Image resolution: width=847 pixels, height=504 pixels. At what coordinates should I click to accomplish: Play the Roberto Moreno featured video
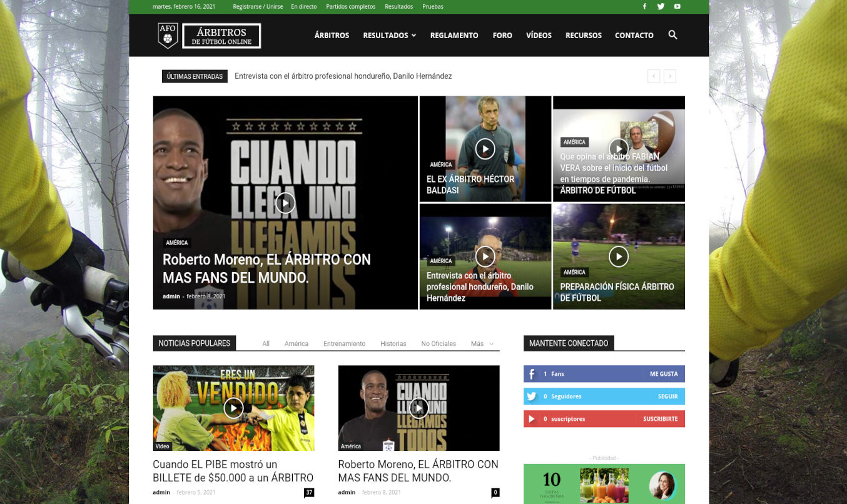[x=285, y=203]
